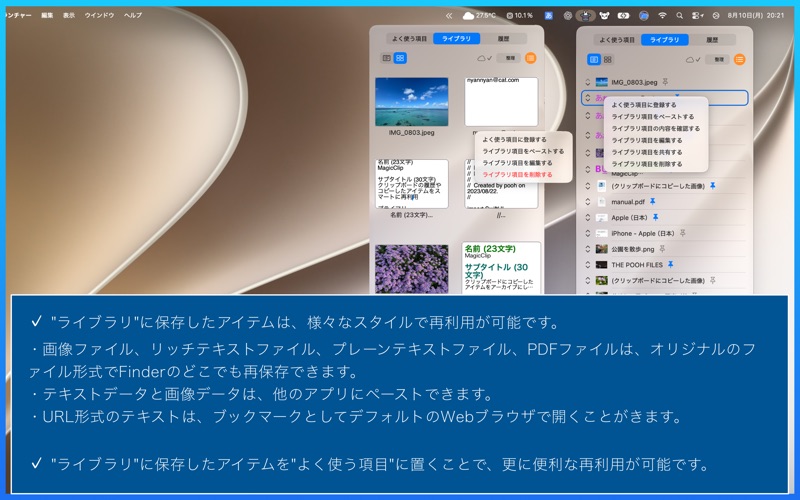Unpin the THE POOH FILES list item
This screenshot has height=500, width=800.
click(671, 265)
